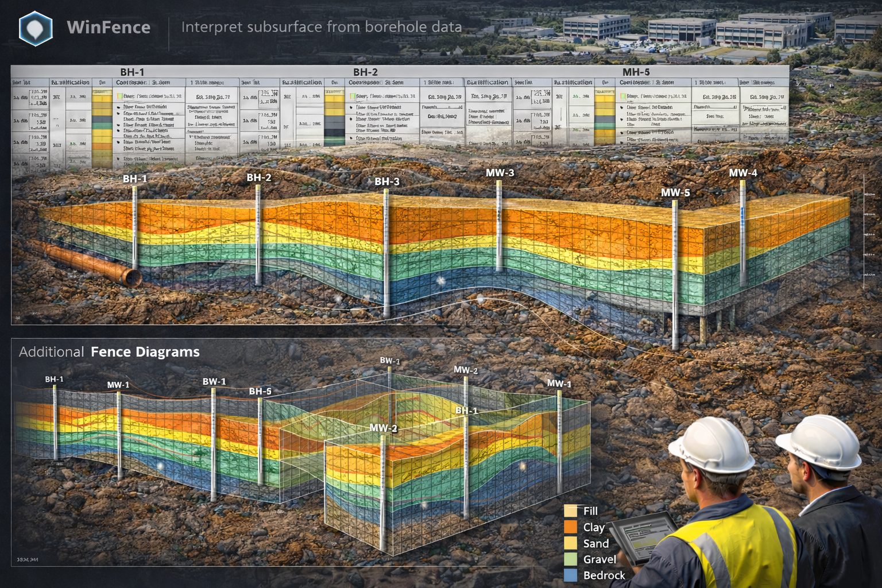Click the WinFence hexagon logo icon

click(x=36, y=26)
